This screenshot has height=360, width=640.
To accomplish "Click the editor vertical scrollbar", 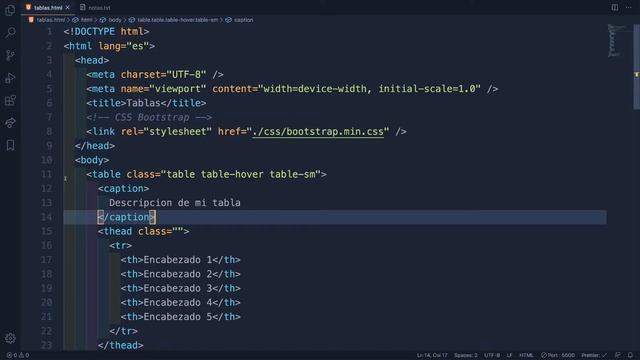I will point(636,67).
